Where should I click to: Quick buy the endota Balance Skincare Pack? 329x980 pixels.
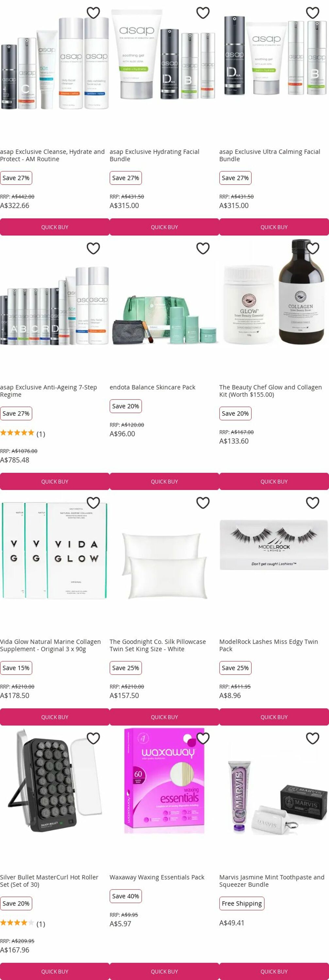(164, 482)
